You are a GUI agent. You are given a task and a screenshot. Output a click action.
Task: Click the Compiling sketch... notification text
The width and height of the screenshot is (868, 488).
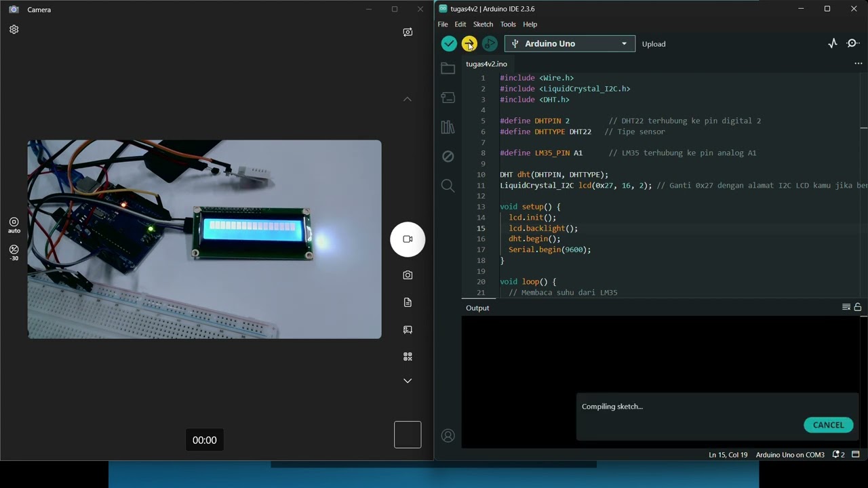click(612, 407)
